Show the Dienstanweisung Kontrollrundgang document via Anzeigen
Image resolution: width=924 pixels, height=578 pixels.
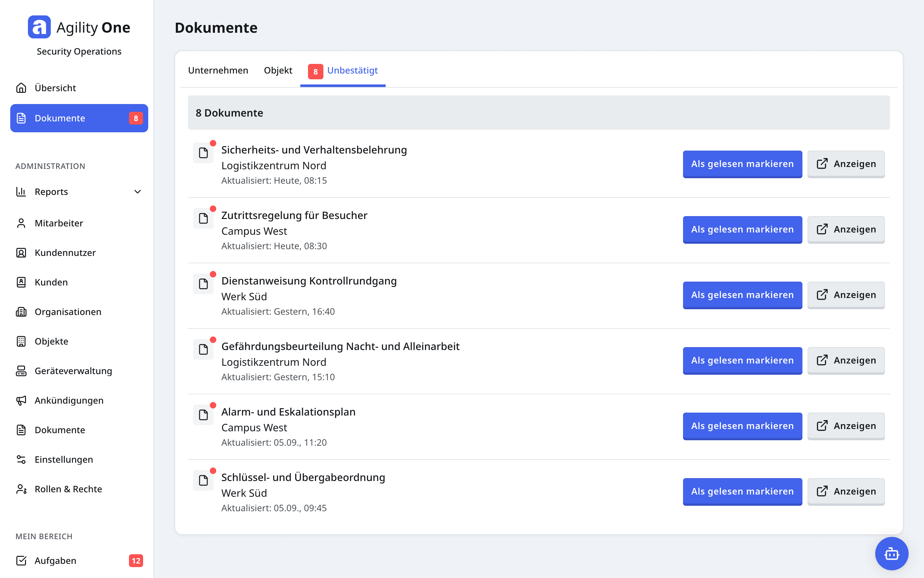point(846,295)
